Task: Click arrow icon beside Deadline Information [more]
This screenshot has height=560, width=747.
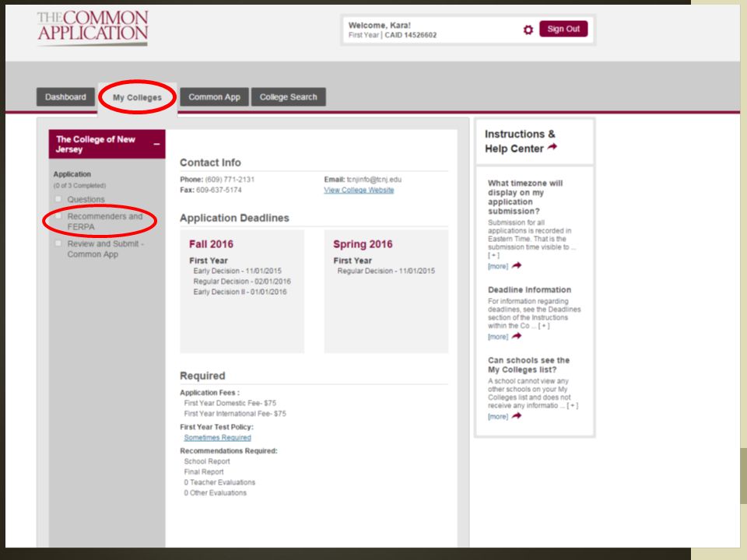Action: coord(517,336)
